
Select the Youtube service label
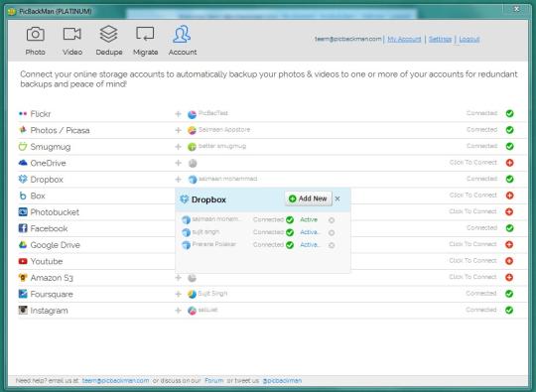click(x=47, y=261)
